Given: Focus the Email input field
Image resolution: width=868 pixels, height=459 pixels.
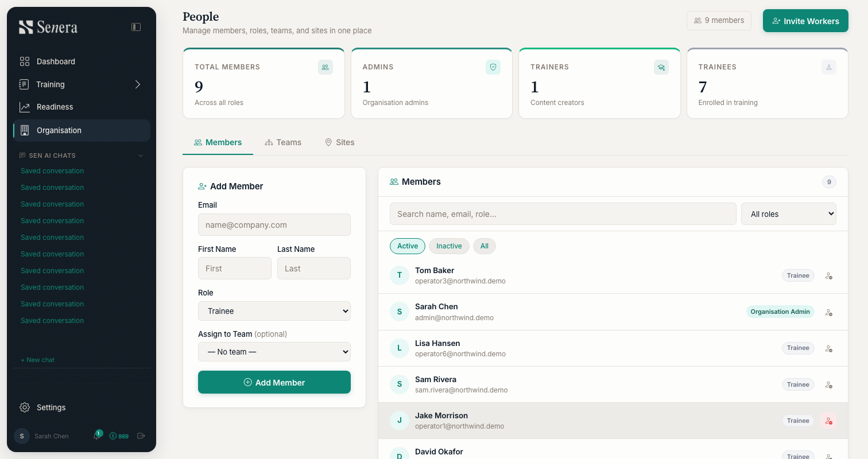Looking at the screenshot, I should pos(274,225).
